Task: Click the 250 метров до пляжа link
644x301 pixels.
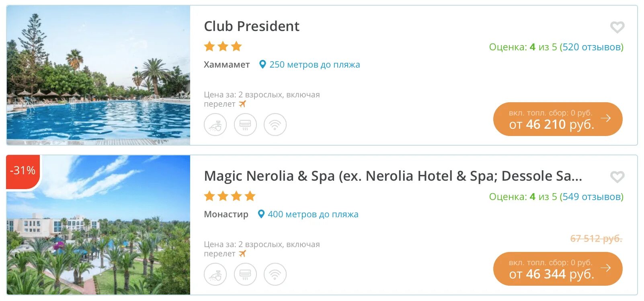Action: (315, 64)
